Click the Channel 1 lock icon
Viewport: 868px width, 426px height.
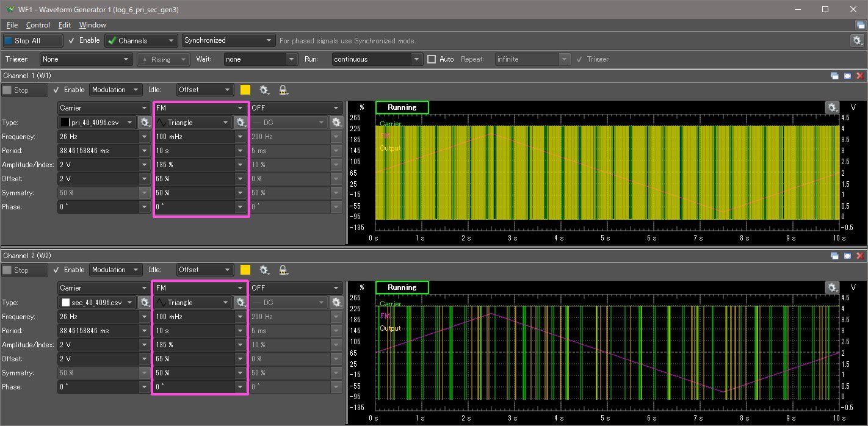tap(284, 90)
